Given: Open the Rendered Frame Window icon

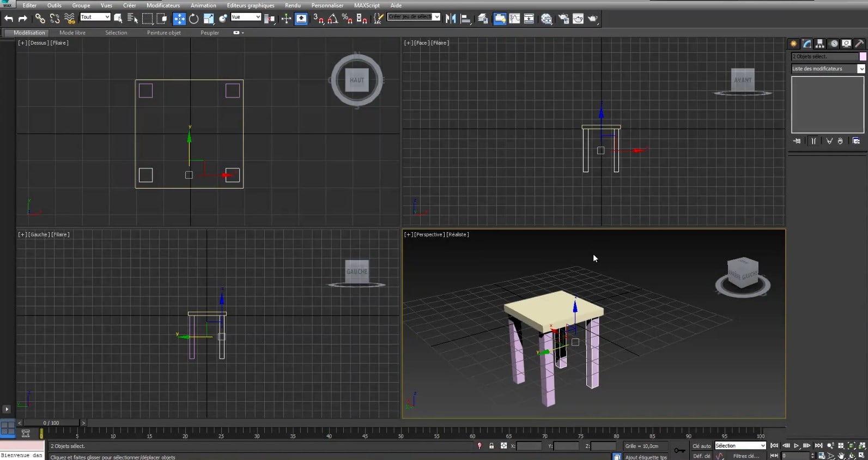Looking at the screenshot, I should coord(578,19).
